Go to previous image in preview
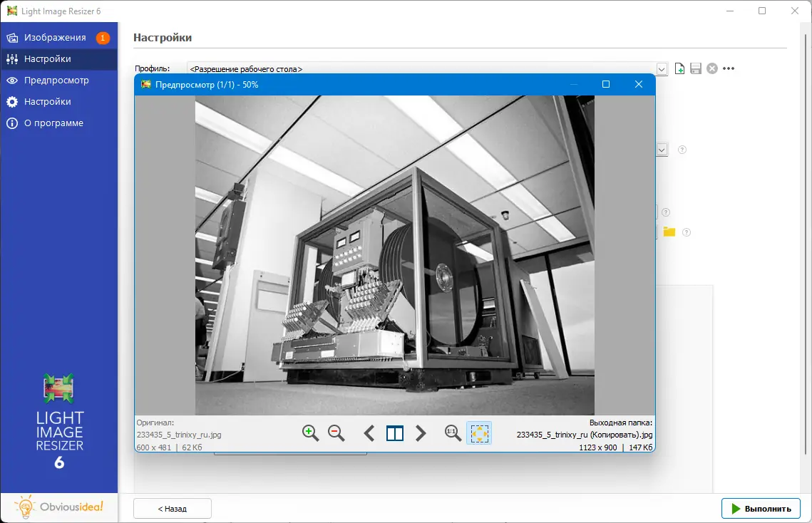The width and height of the screenshot is (812, 523). click(369, 433)
